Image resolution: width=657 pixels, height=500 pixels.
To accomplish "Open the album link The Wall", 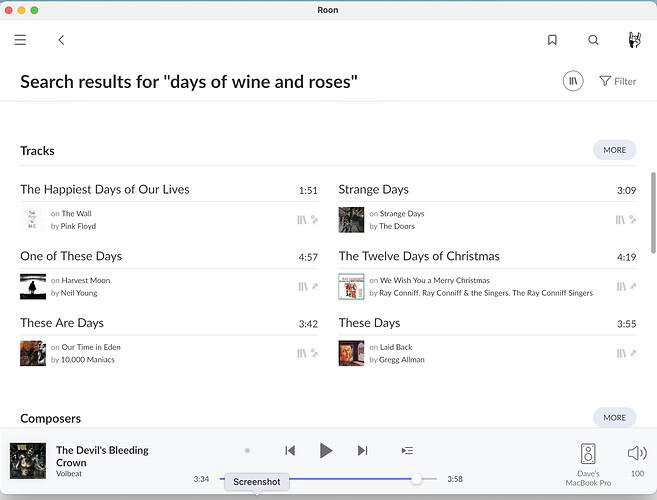I will [x=76, y=214].
